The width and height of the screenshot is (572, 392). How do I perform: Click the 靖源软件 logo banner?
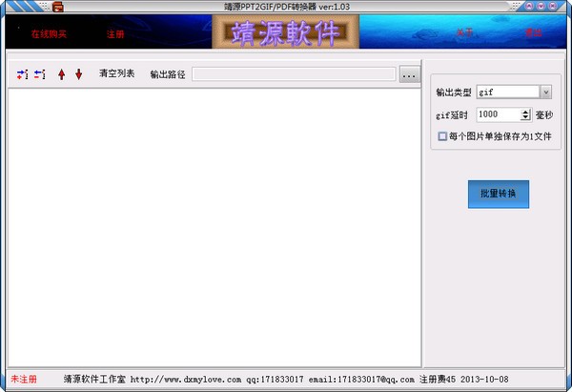(285, 31)
